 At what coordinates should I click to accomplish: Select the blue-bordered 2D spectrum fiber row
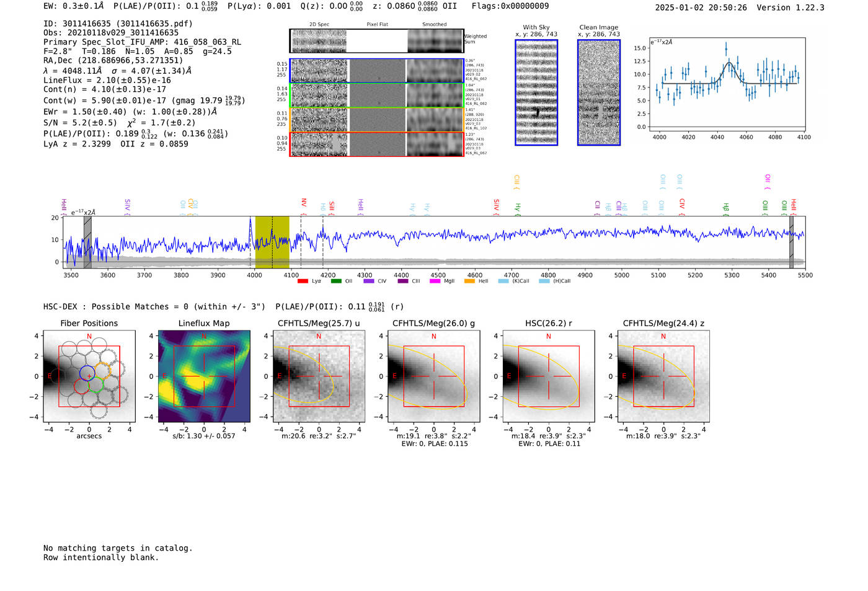[376, 71]
